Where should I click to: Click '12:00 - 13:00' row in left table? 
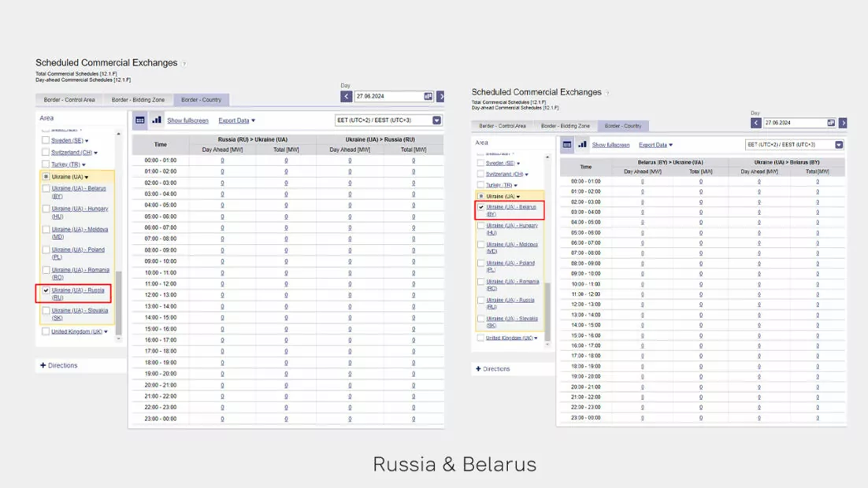point(287,295)
